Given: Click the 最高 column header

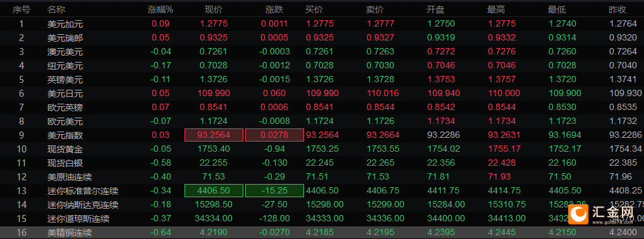Looking at the screenshot, I should (x=496, y=9).
